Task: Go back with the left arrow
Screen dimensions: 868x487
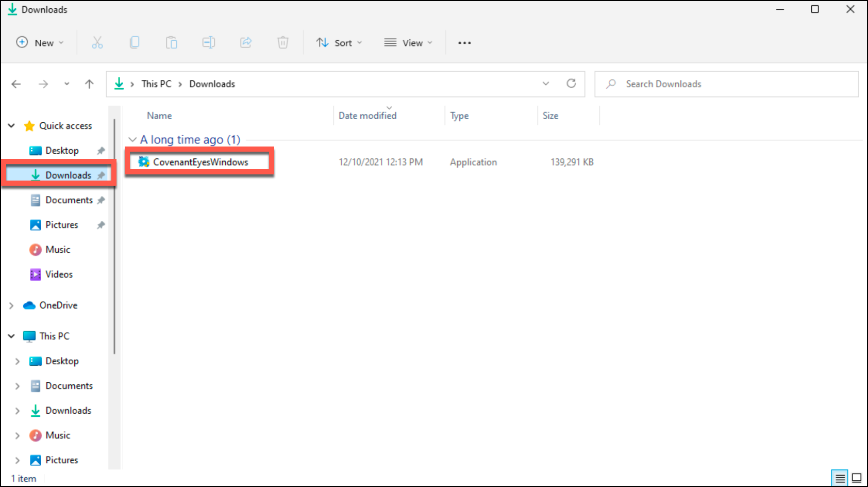Action: [16, 84]
